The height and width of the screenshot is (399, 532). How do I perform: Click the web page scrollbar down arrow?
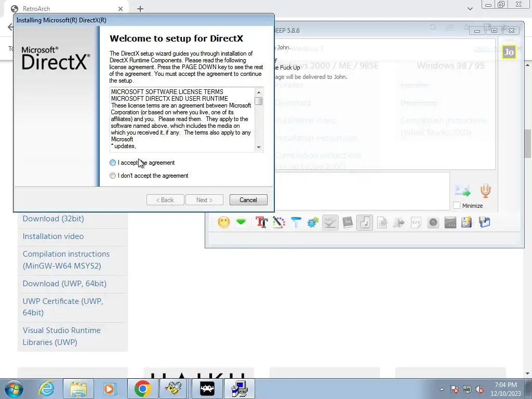tap(528, 374)
